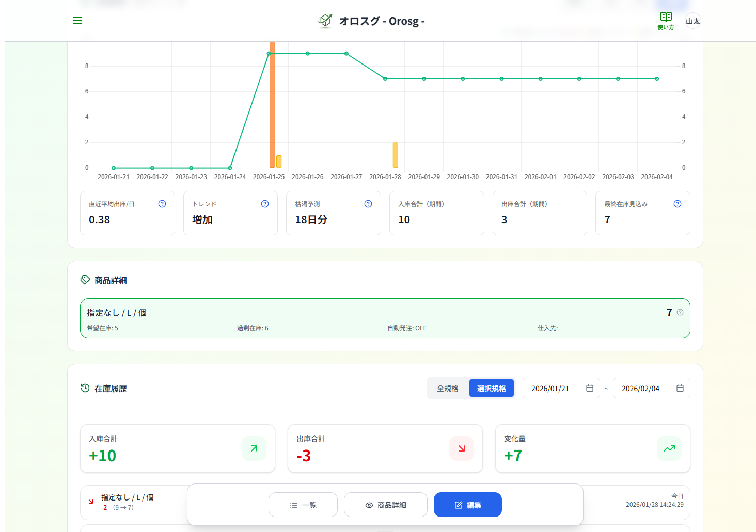Viewport: 756px width, 532px height.
Task: Open 商品詳細 view with eye icon
Action: [386, 505]
